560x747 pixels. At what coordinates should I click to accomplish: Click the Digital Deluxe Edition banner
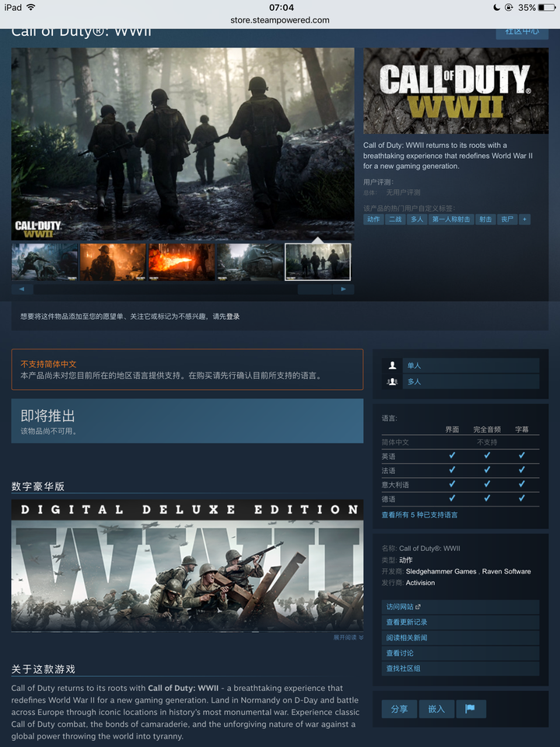[187, 566]
